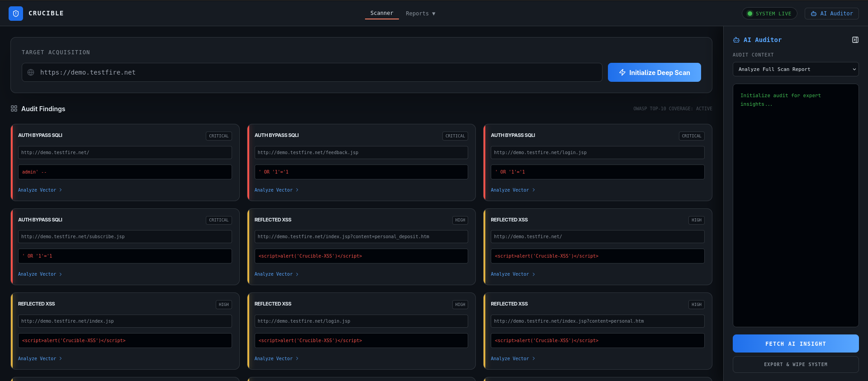Switch to the Scanner tab

coord(382,13)
